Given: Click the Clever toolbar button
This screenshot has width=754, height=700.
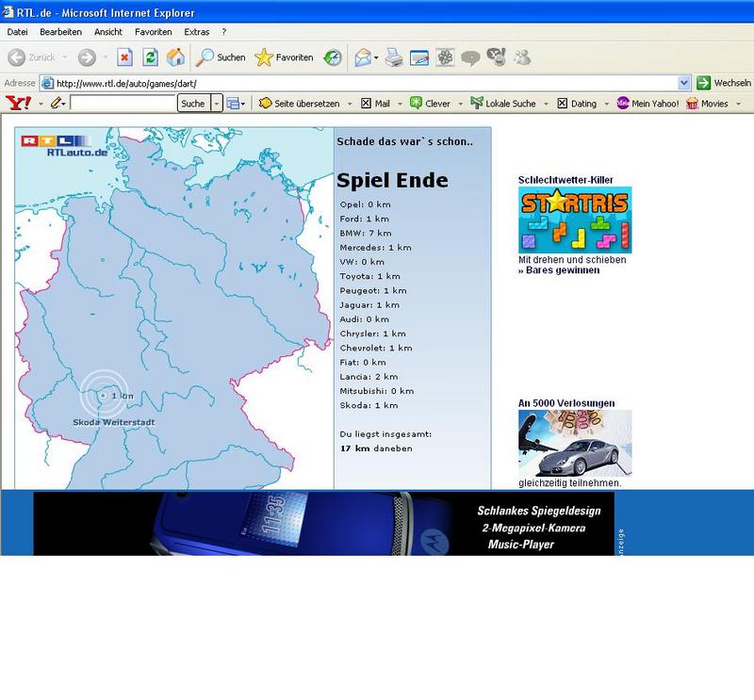Looking at the screenshot, I should point(430,104).
